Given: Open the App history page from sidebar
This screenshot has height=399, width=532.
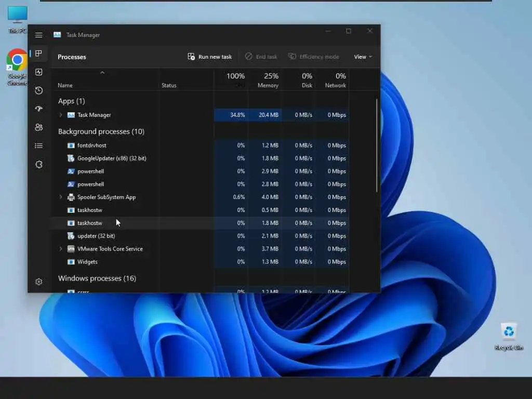Looking at the screenshot, I should click(38, 90).
